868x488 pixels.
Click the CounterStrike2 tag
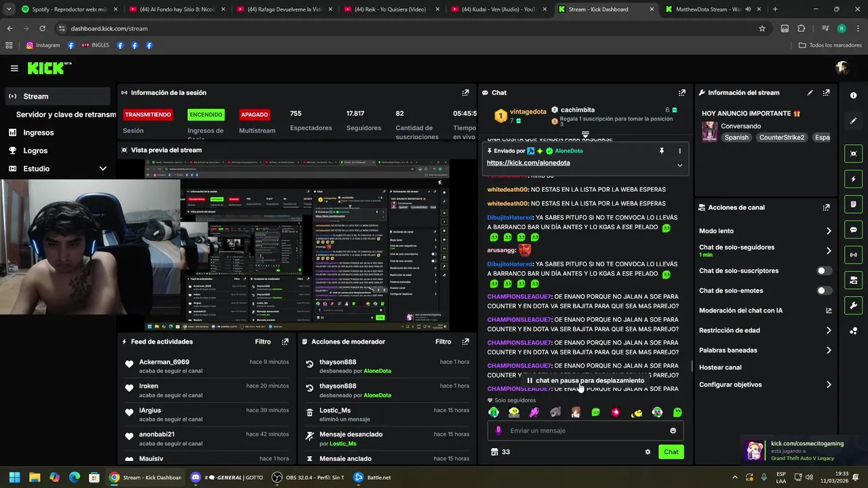[x=781, y=138]
